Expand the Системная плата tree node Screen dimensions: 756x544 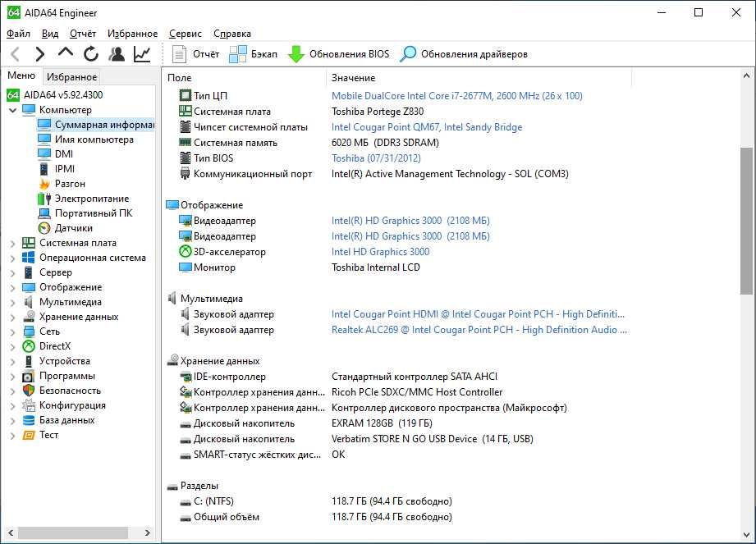(13, 244)
